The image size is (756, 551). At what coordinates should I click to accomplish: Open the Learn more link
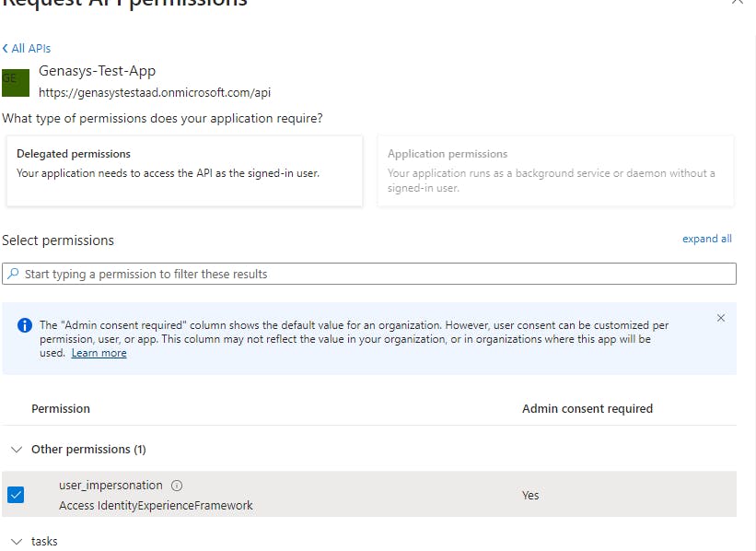[99, 353]
